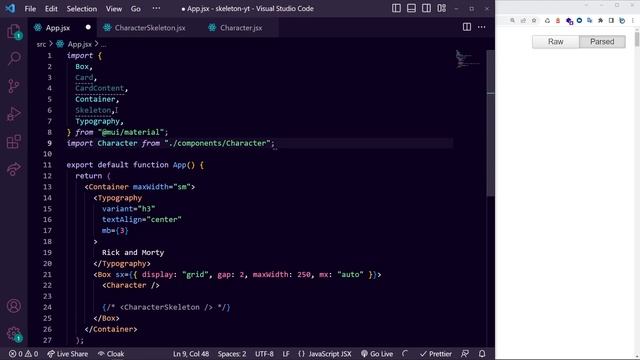Click the round blue arrow extension icon

tap(579, 20)
